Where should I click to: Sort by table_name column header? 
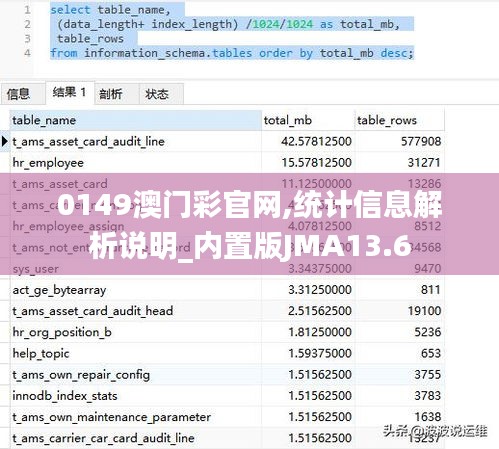pyautogui.click(x=135, y=120)
